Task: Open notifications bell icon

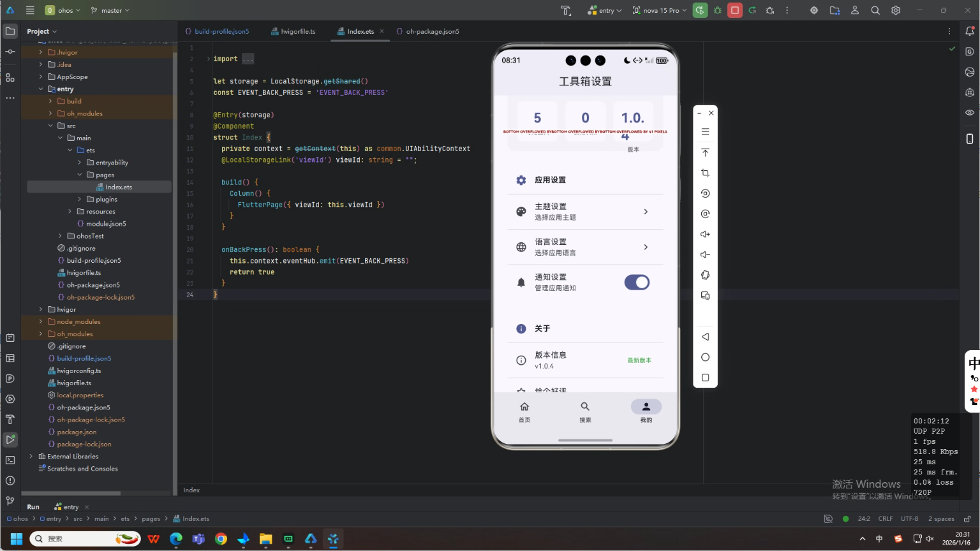Action: click(970, 31)
